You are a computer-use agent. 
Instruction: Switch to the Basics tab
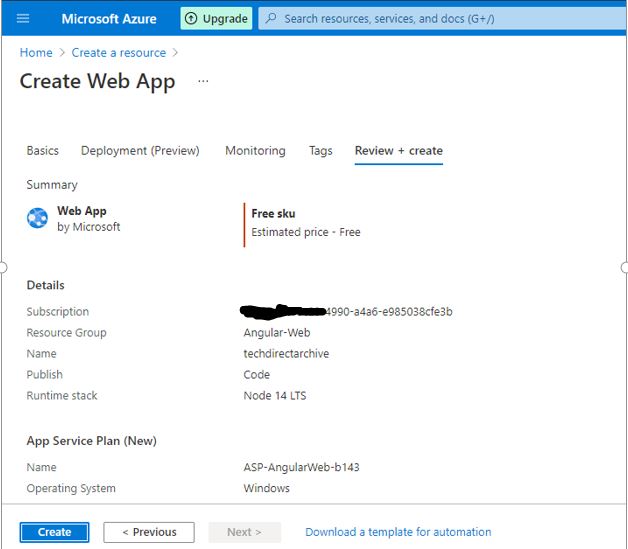pyautogui.click(x=42, y=151)
